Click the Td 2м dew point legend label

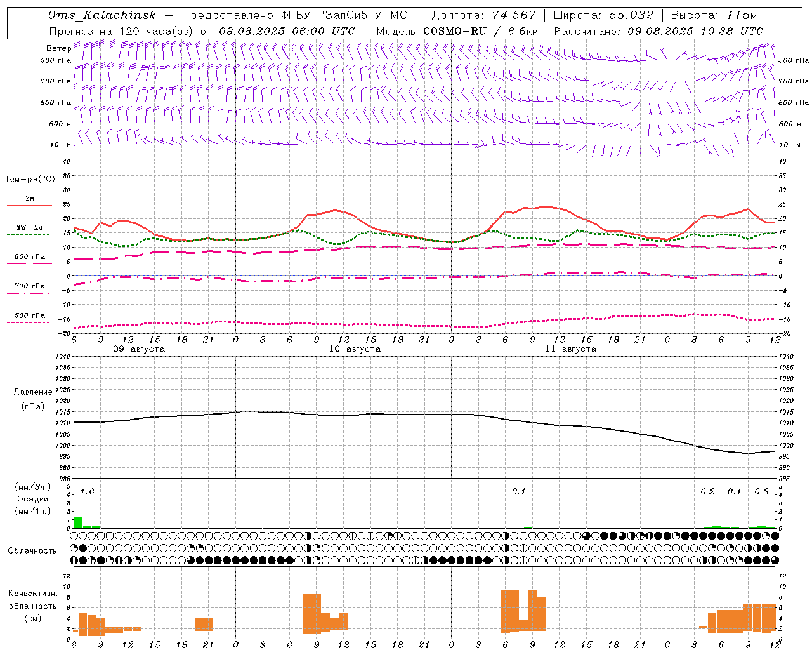point(30,227)
